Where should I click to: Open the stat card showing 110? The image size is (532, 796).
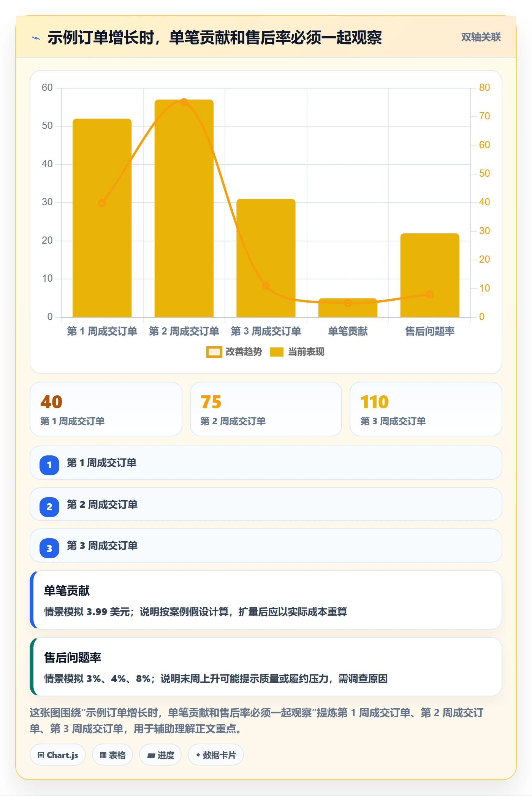coord(426,409)
